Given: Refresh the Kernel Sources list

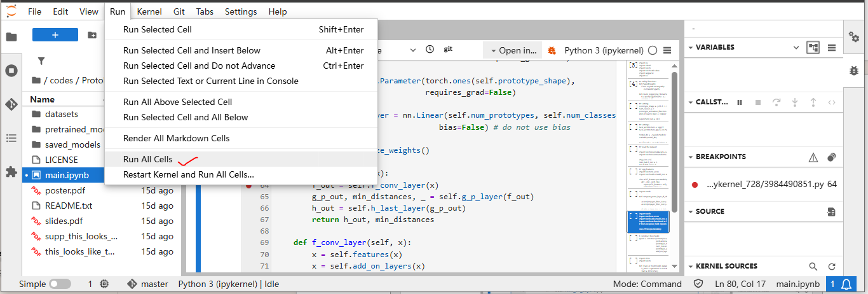Looking at the screenshot, I should tap(831, 267).
